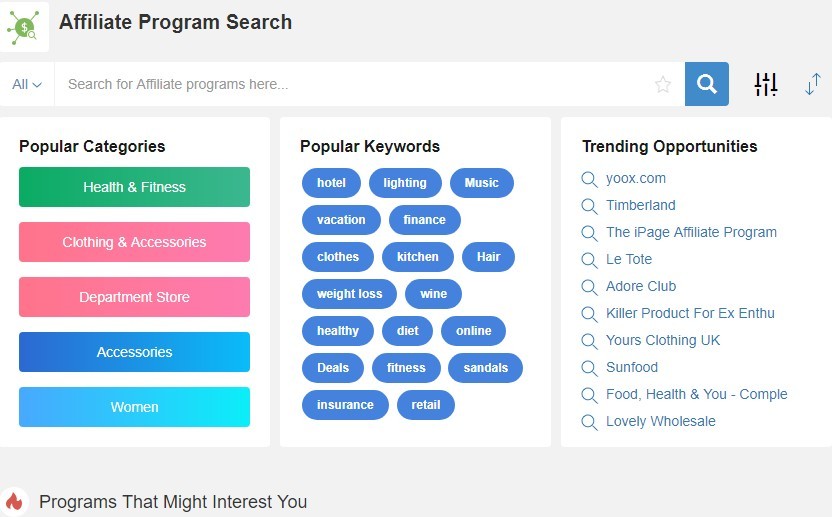The height and width of the screenshot is (517, 832).
Task: Toggle the favorite star in search bar
Action: [x=663, y=84]
